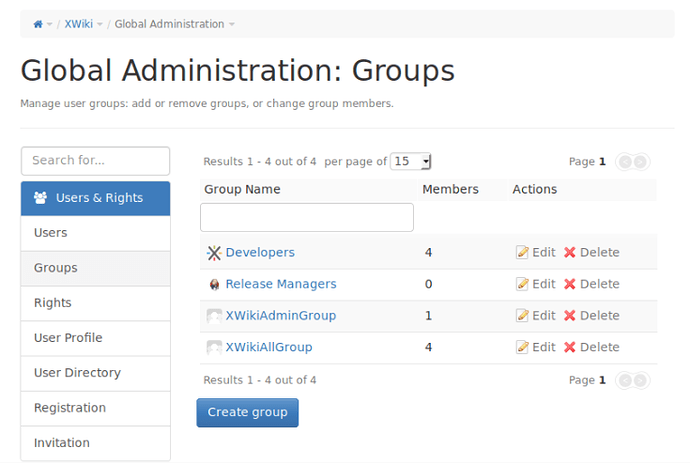This screenshot has height=464, width=690.
Task: Open the Registration menu item
Action: [95, 408]
